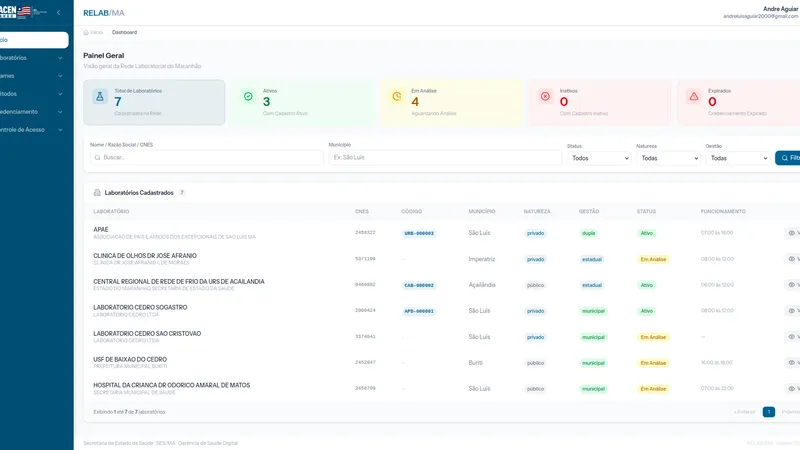Select the Total de Laboratórios card
Screen dimensions: 800x450
point(154,102)
